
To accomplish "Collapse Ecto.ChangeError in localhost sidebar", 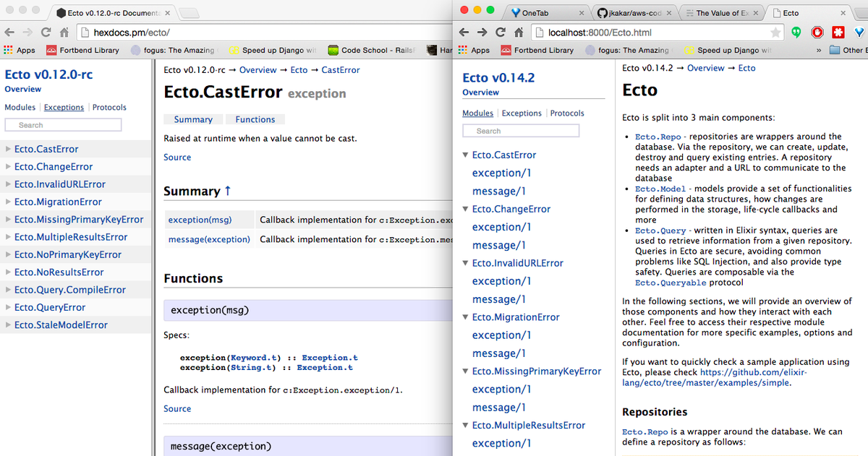I will [465, 209].
